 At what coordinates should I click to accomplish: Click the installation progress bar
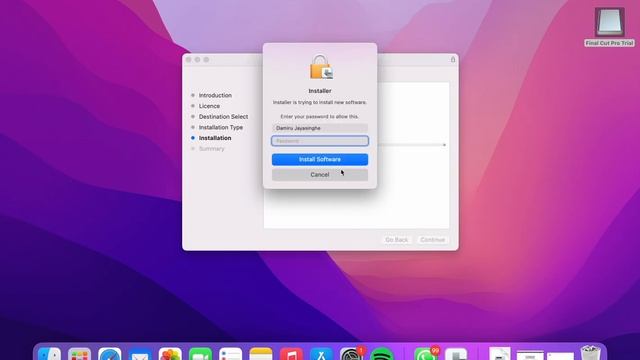pos(411,145)
